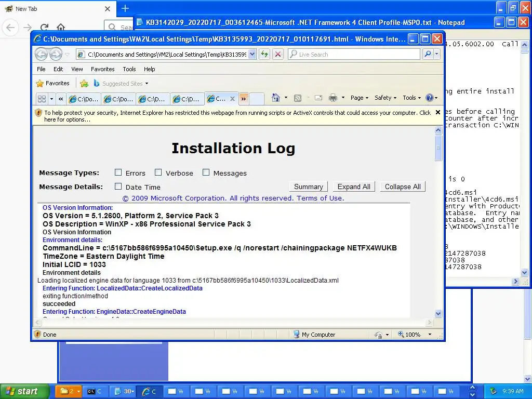Click the Collapse All button
532x399 pixels.
[x=403, y=187]
